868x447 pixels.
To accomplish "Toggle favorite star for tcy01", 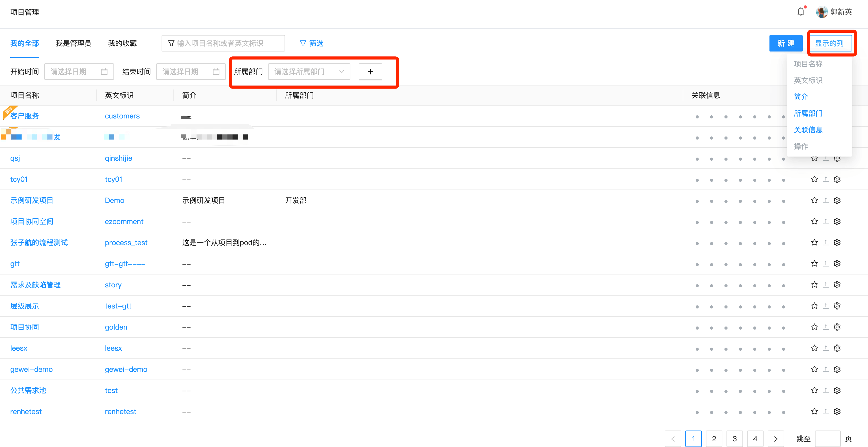I will (814, 179).
